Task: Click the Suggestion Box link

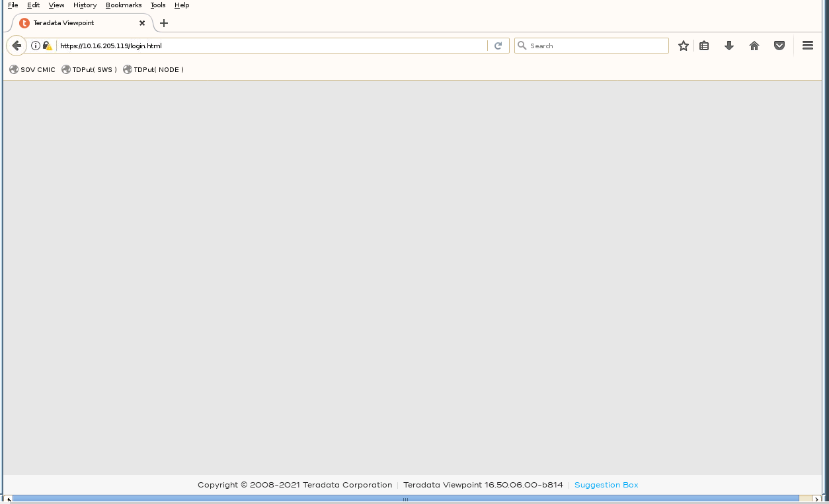Action: pos(606,485)
